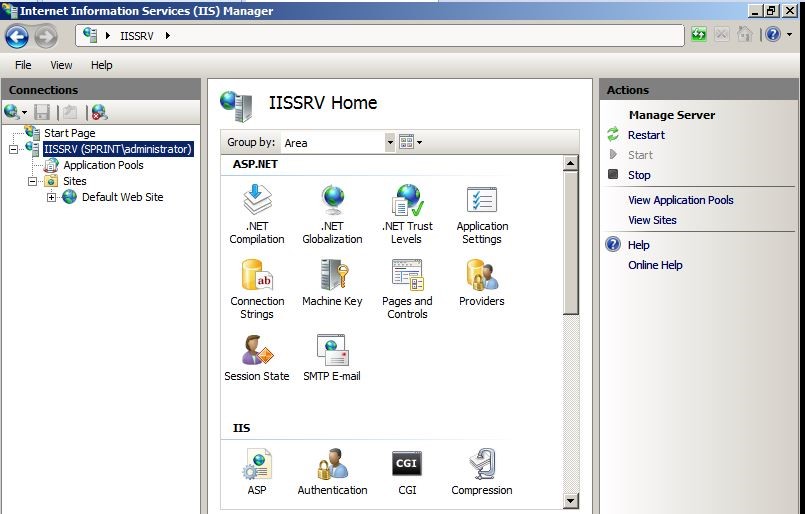Select IISSRV (SPRINT\administrator) node

click(118, 149)
